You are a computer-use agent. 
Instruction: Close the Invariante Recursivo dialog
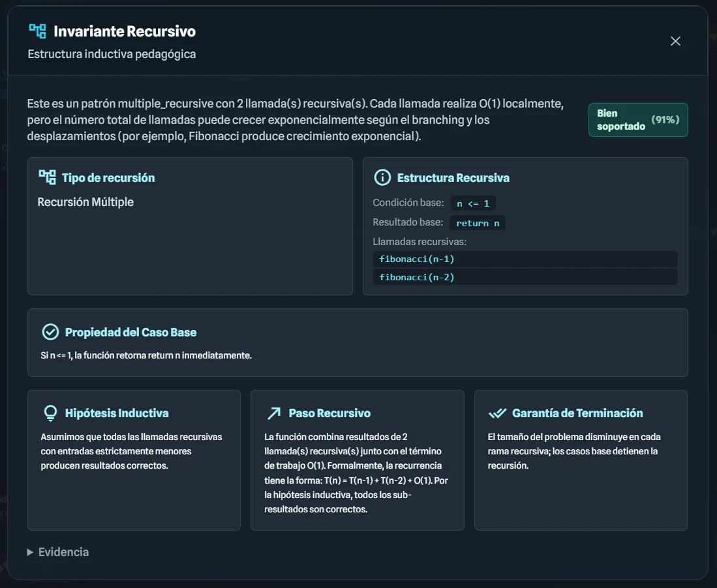click(675, 41)
